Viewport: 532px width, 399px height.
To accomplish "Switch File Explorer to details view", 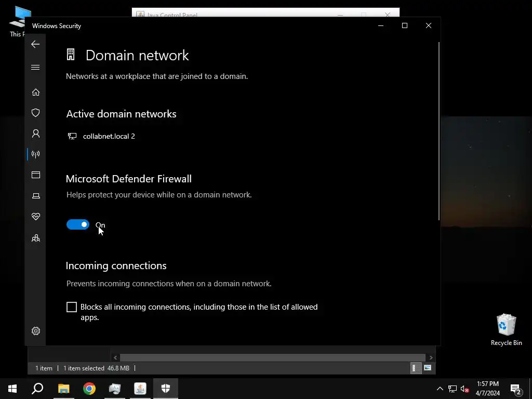I will [415, 368].
